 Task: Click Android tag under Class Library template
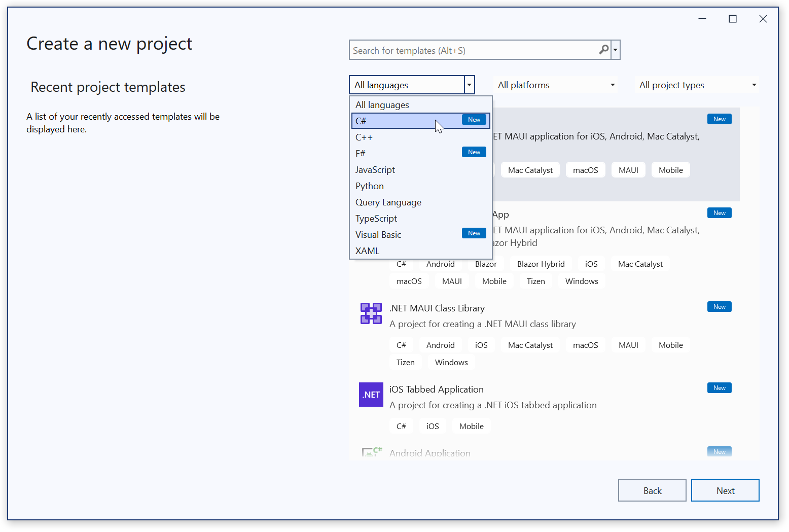(x=440, y=345)
